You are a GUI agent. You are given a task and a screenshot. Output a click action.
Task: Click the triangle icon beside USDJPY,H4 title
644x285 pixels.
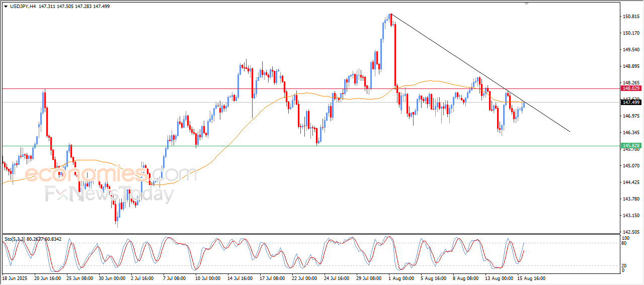point(6,6)
